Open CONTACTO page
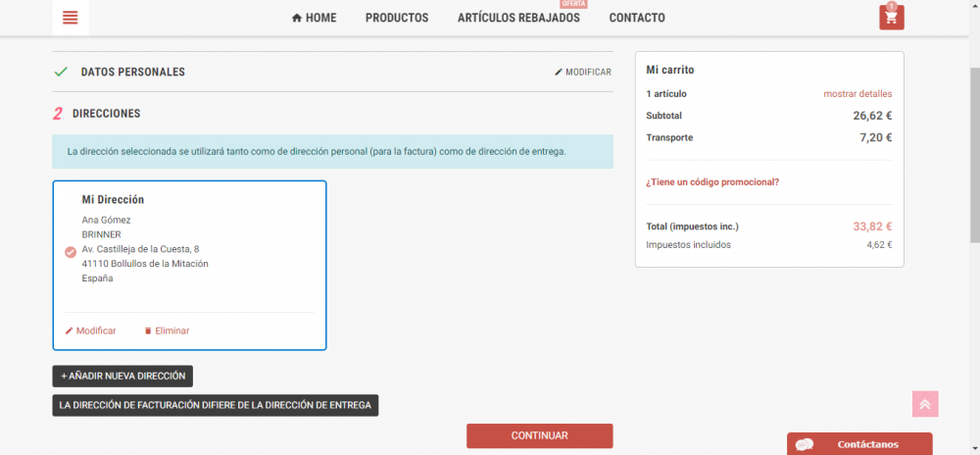Screen dimensions: 980x455 (x=637, y=18)
